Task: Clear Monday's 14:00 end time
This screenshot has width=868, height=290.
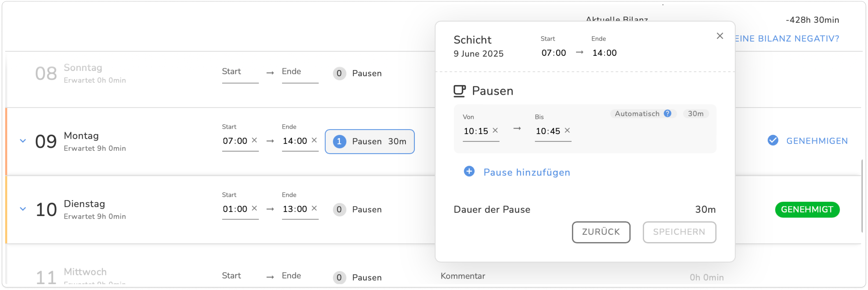Action: (x=314, y=140)
